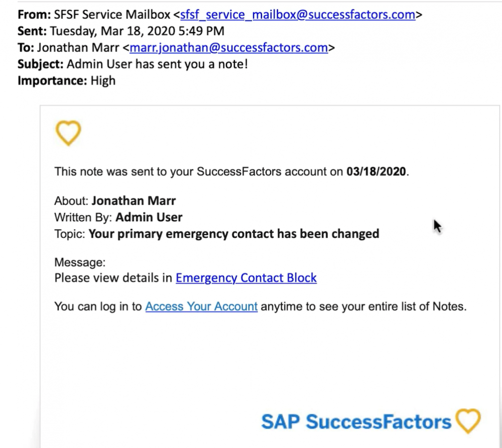This screenshot has width=502, height=448.
Task: Follow the Access Your Account link
Action: (201, 306)
